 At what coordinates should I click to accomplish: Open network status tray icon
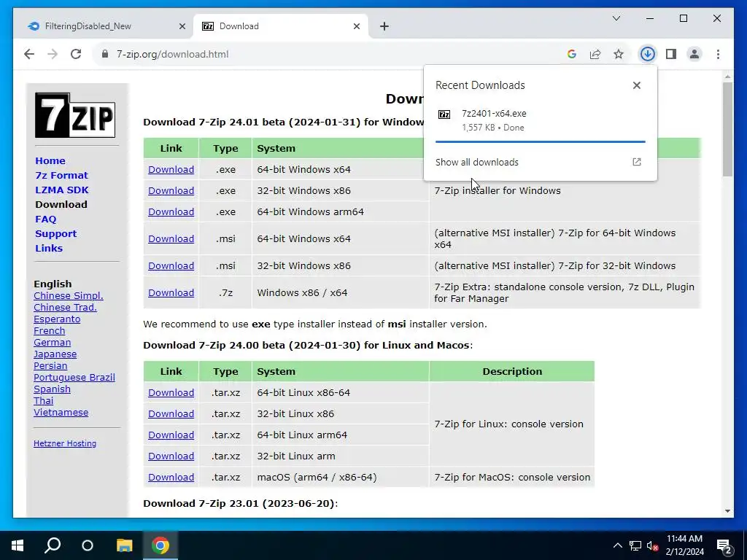635,545
